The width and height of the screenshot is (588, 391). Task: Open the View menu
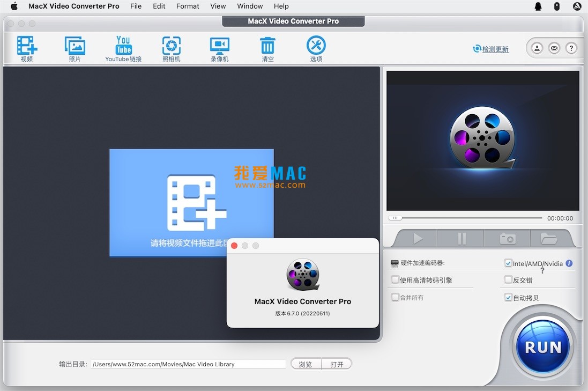[x=218, y=6]
